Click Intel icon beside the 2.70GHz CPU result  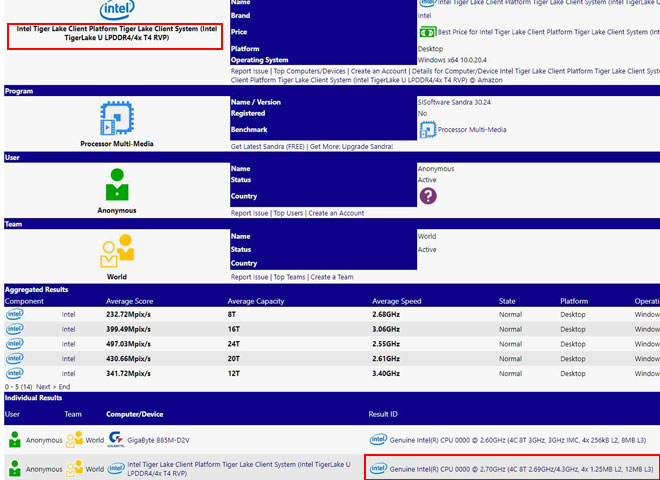378,469
